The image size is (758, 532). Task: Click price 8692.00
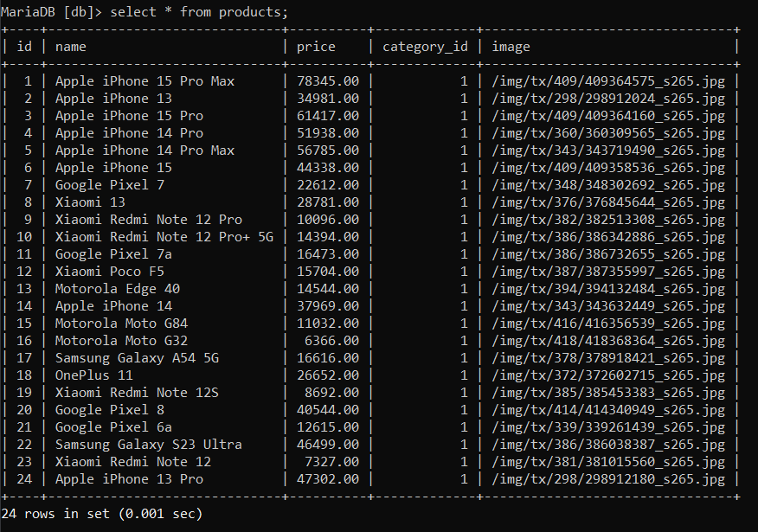tap(331, 393)
